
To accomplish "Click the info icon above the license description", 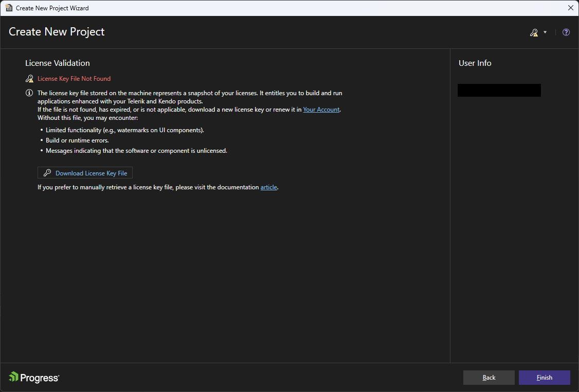I will [x=29, y=93].
